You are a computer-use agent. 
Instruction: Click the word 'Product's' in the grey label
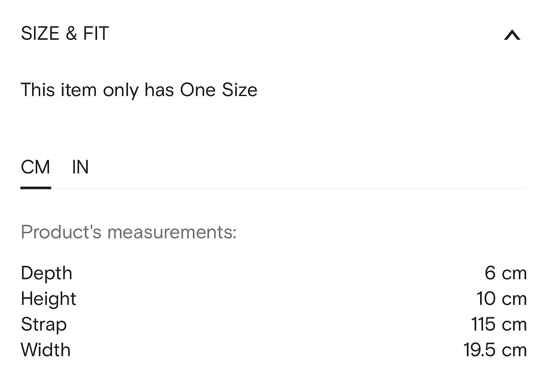(61, 232)
